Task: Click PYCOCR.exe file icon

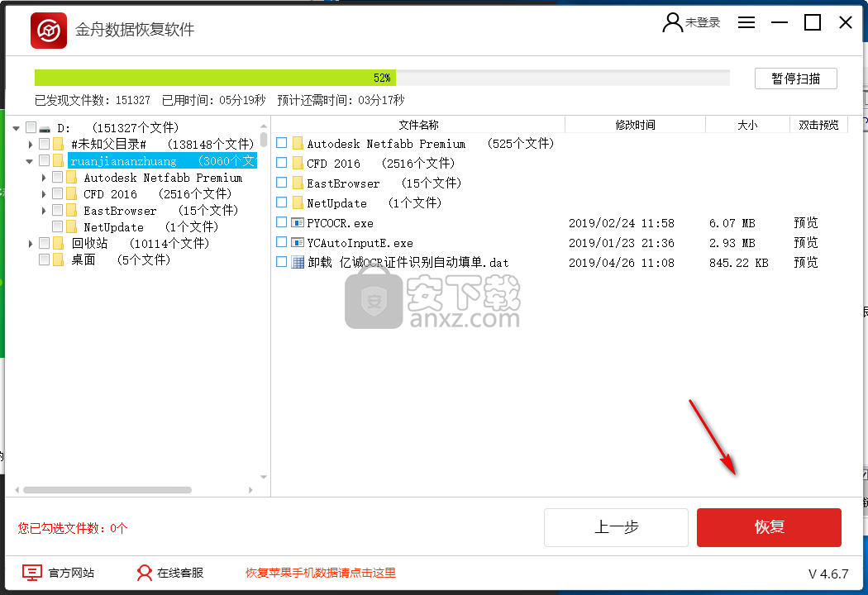Action: point(298,222)
